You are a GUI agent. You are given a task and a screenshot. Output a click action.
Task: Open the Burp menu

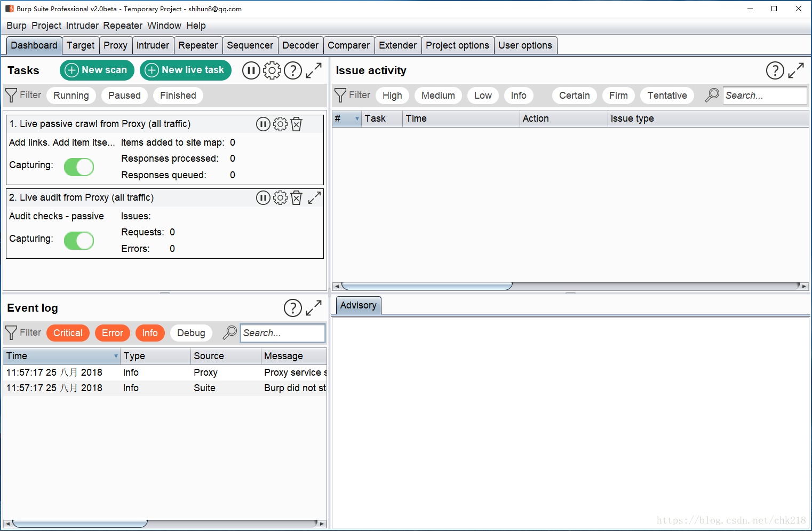point(17,26)
